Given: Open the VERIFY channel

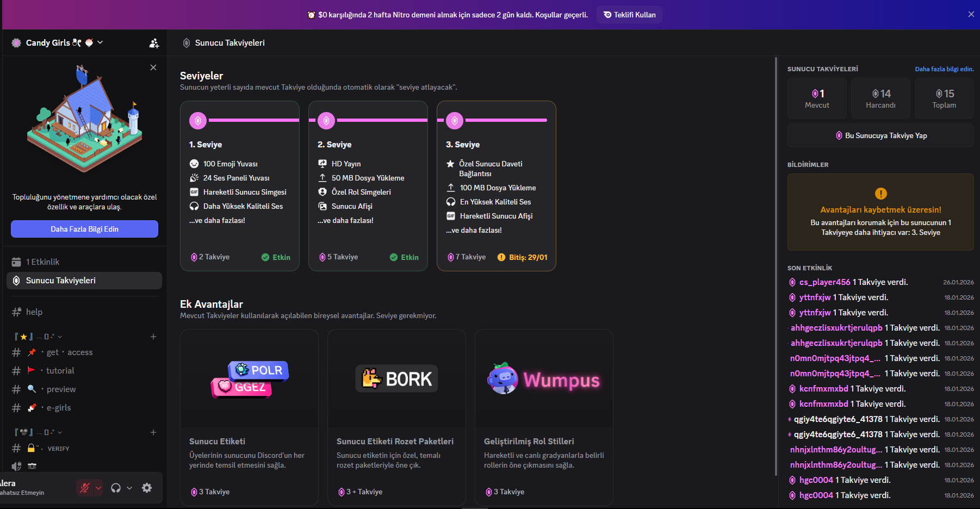Looking at the screenshot, I should pyautogui.click(x=84, y=448).
